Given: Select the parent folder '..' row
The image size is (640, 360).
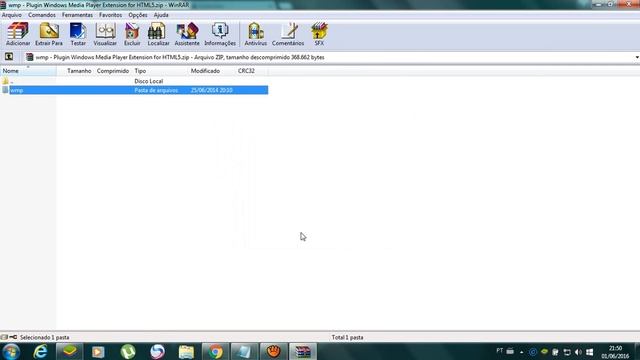Looking at the screenshot, I should pos(134,81).
